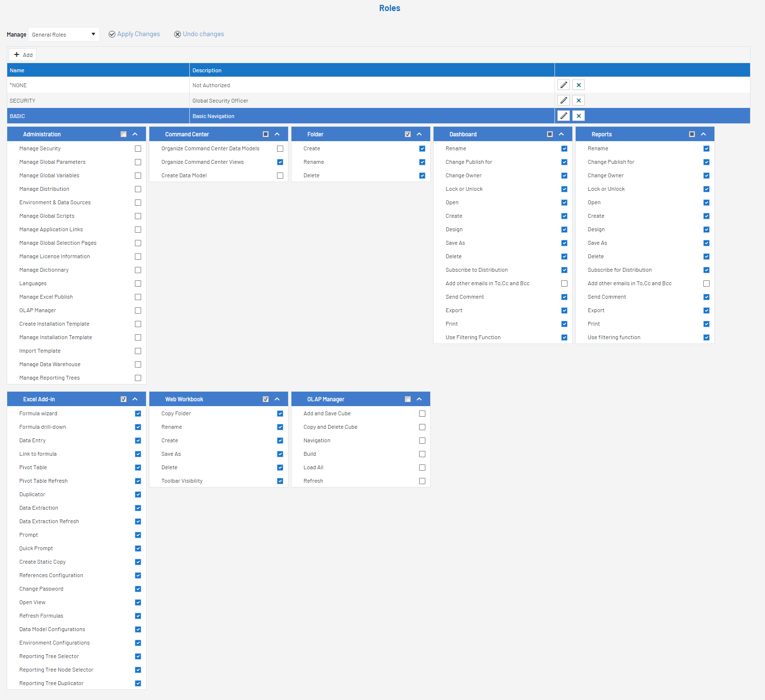
Task: Collapse the OLAP Manager panel
Action: coord(419,399)
